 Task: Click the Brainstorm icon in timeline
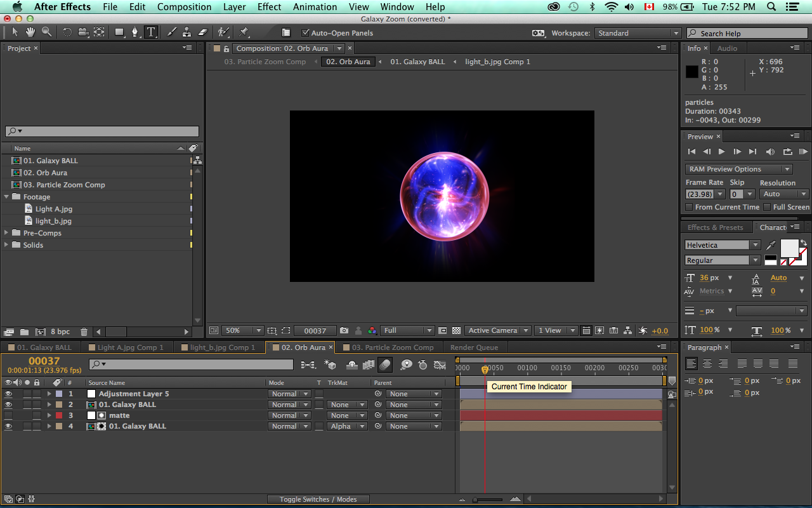coord(406,364)
